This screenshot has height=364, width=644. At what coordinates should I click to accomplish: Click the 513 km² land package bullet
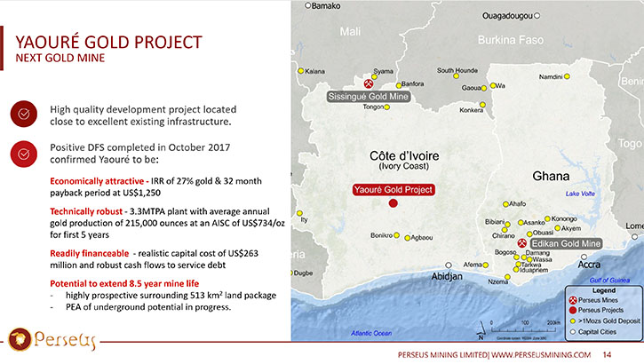pyautogui.click(x=171, y=295)
